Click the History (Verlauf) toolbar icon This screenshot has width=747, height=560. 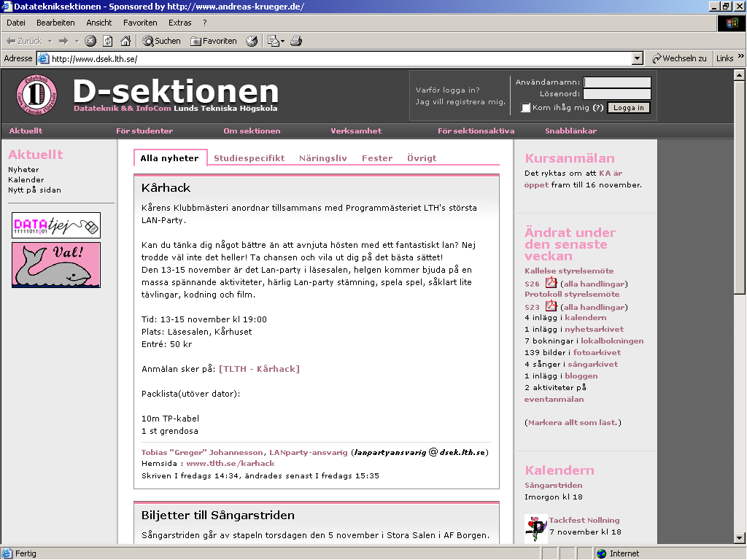252,41
